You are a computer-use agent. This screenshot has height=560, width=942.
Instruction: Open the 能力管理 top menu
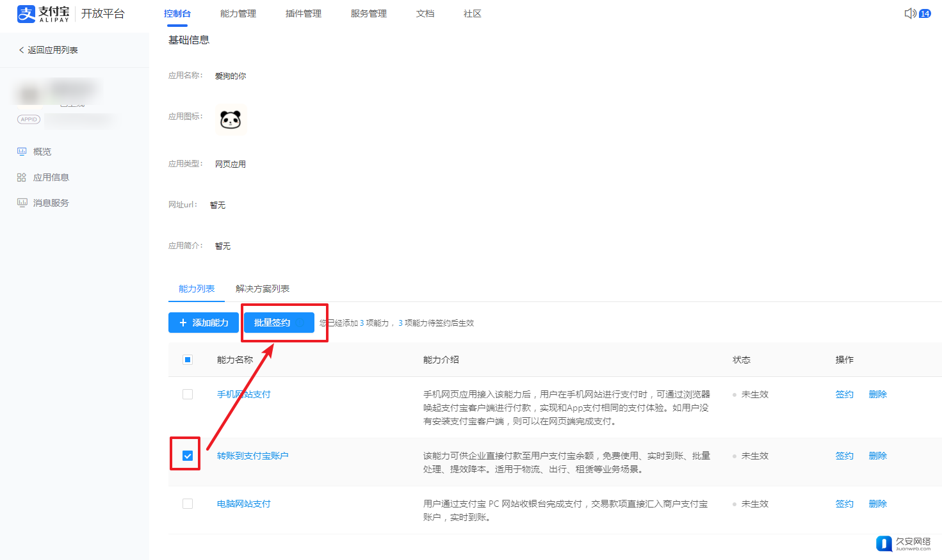(x=238, y=13)
